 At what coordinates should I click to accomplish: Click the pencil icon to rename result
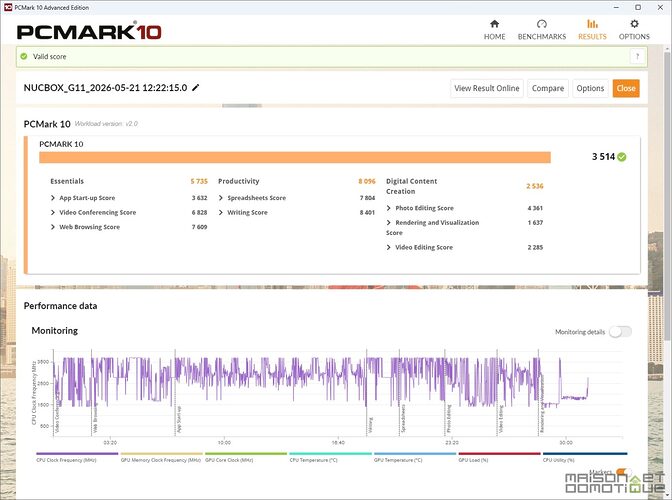click(x=195, y=88)
